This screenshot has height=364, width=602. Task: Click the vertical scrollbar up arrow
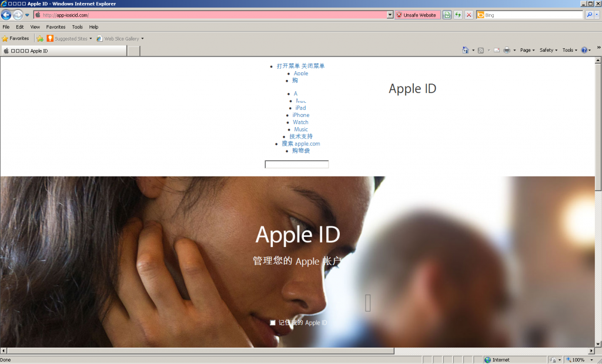click(x=598, y=61)
